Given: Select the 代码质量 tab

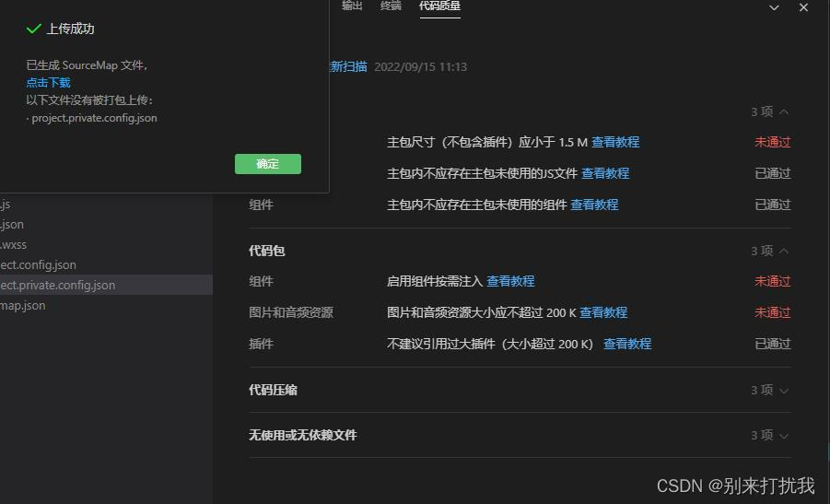Looking at the screenshot, I should coord(440,6).
